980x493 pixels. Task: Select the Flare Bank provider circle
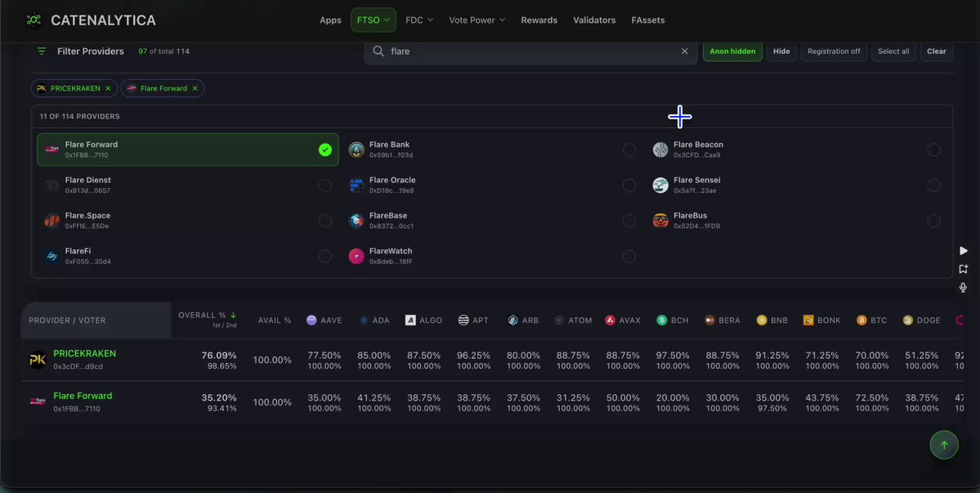coord(629,150)
